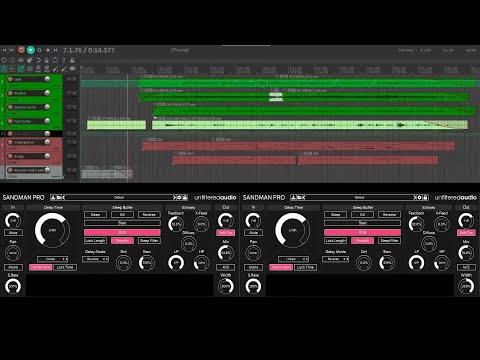The height and width of the screenshot is (360, 480).
Task: Toggle Mono in left Sandman Pro
Action: [x=13, y=267]
